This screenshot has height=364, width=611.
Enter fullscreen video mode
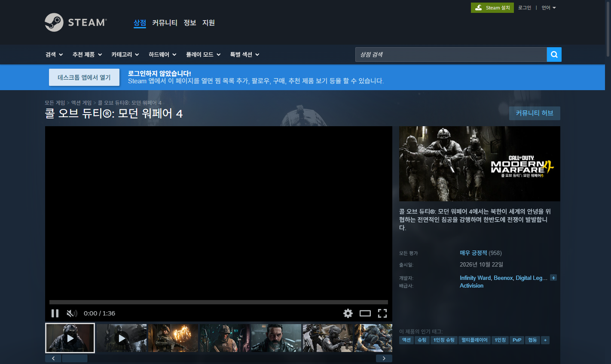(382, 313)
